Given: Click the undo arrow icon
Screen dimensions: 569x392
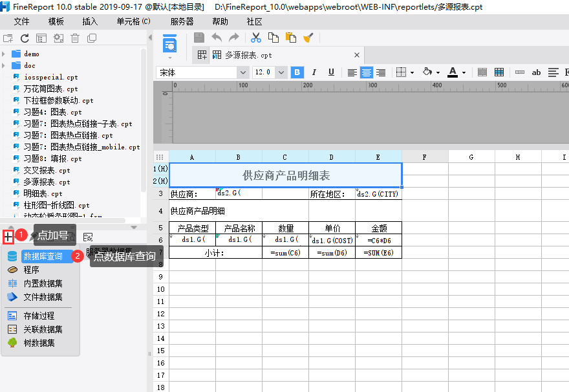Looking at the screenshot, I should (x=217, y=38).
